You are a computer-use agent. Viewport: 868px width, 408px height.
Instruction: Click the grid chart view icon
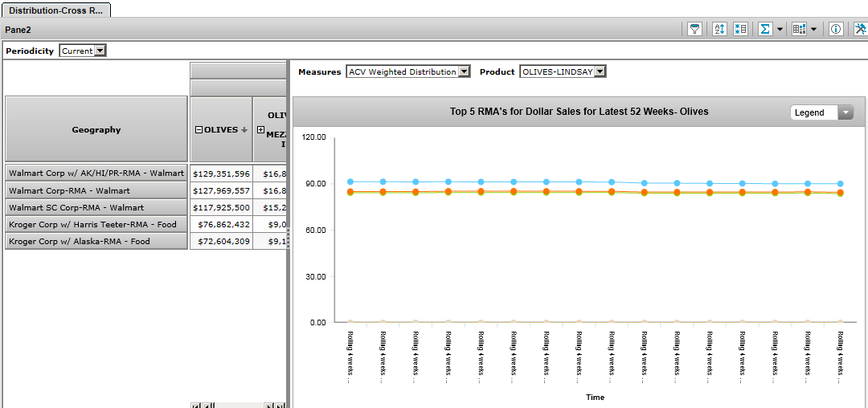[799, 29]
